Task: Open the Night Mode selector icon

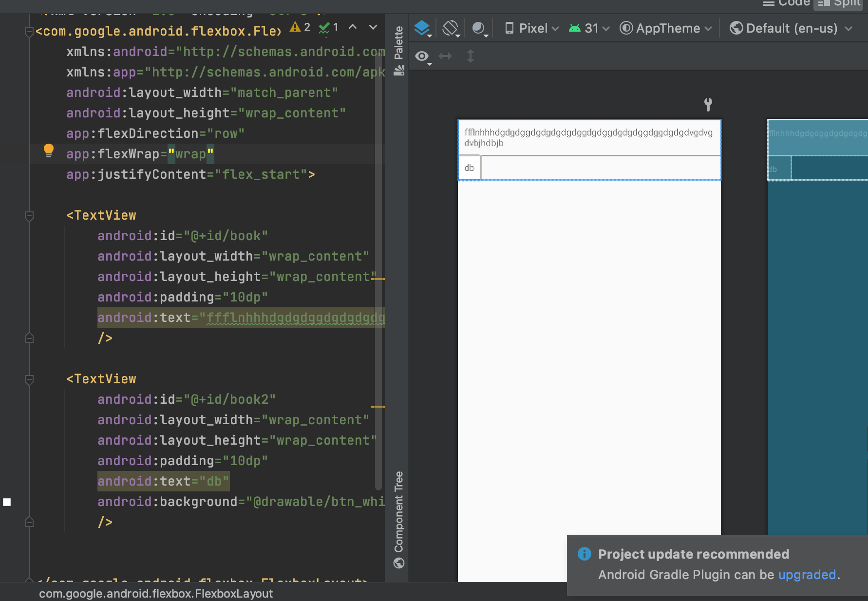Action: tap(480, 28)
